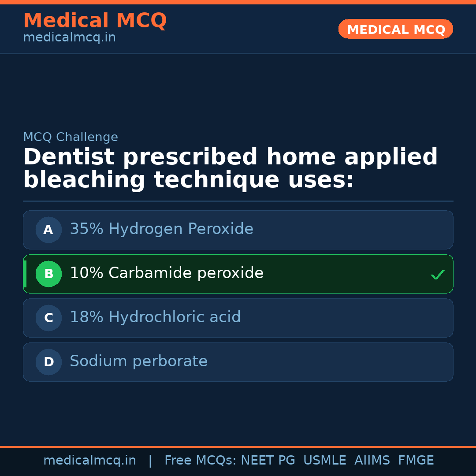Image resolution: width=476 pixels, height=476 pixels.
Task: Click the letter D circle icon
Action: 48,362
